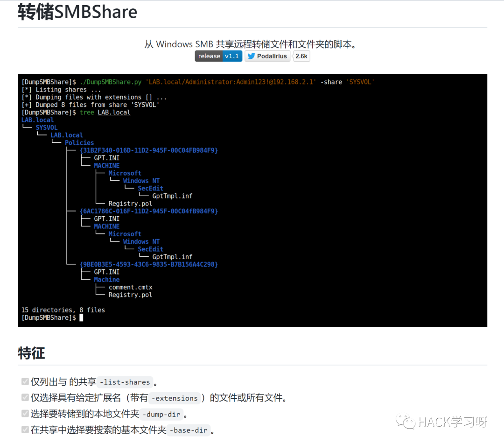Viewport: 504px width, 444px height.
Task: Click the ./DumpSMBShare.py command text
Action: point(111,82)
